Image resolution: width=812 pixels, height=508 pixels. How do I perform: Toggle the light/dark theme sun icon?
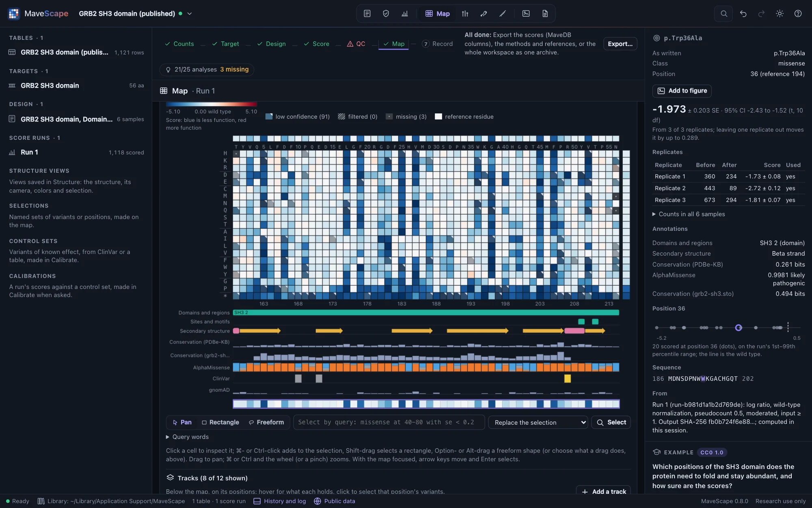tap(780, 13)
